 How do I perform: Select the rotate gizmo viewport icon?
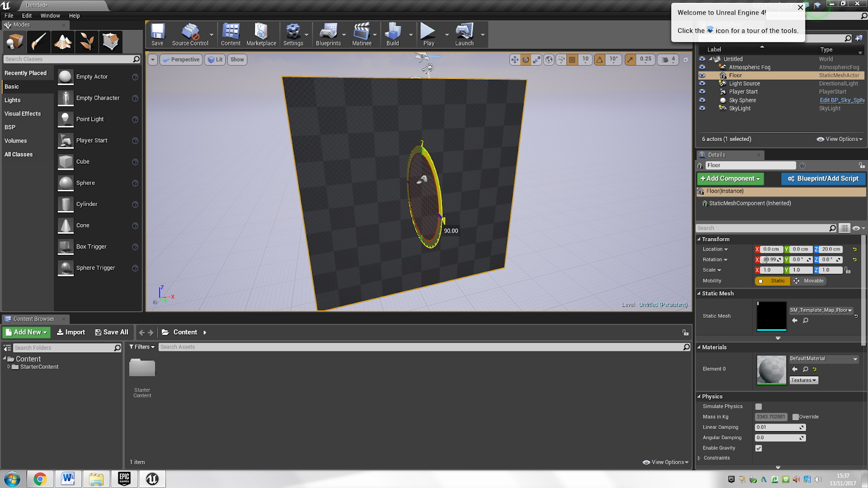click(x=526, y=60)
